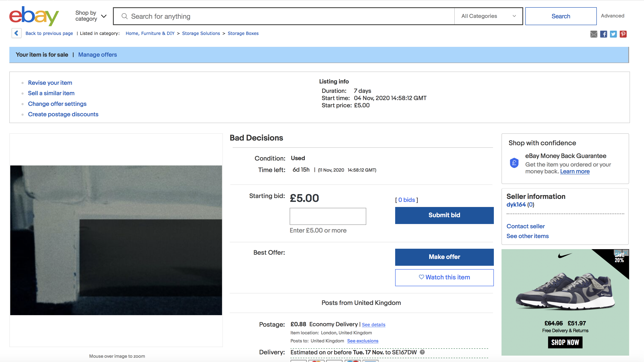Pin listing with Pinterest icon
644x362 pixels.
click(623, 34)
